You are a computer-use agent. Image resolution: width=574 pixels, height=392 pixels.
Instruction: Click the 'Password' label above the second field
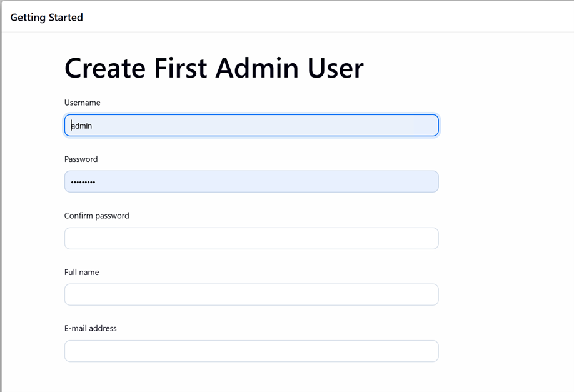[x=81, y=159]
